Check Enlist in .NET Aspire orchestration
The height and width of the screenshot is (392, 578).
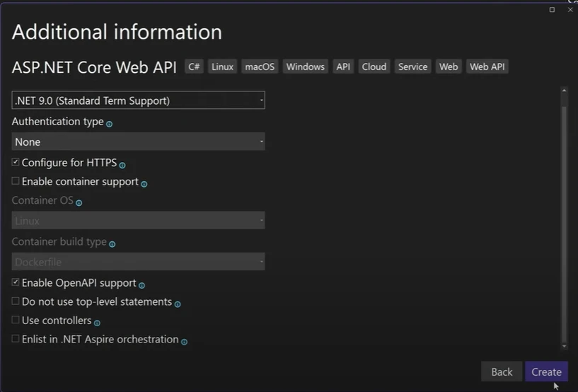pos(16,338)
